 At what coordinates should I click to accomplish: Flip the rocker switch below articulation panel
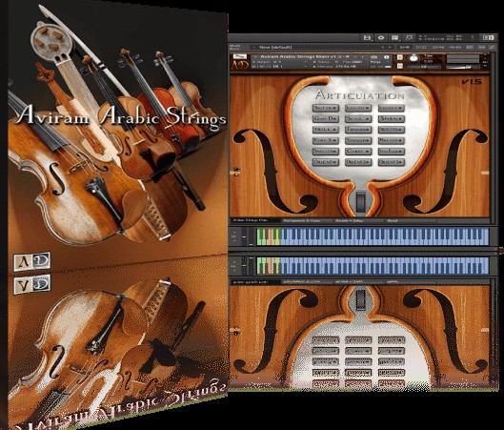(361, 202)
